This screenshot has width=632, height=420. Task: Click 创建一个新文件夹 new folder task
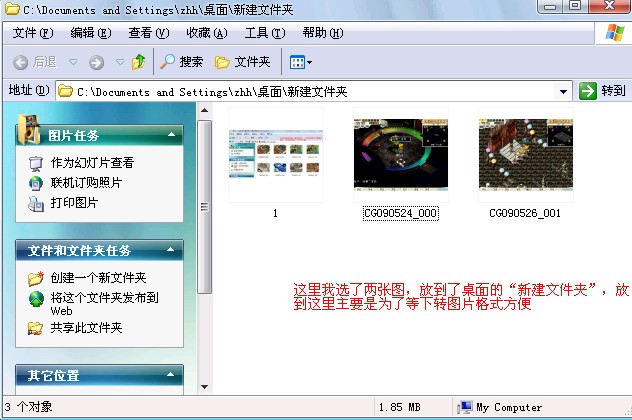tap(98, 278)
